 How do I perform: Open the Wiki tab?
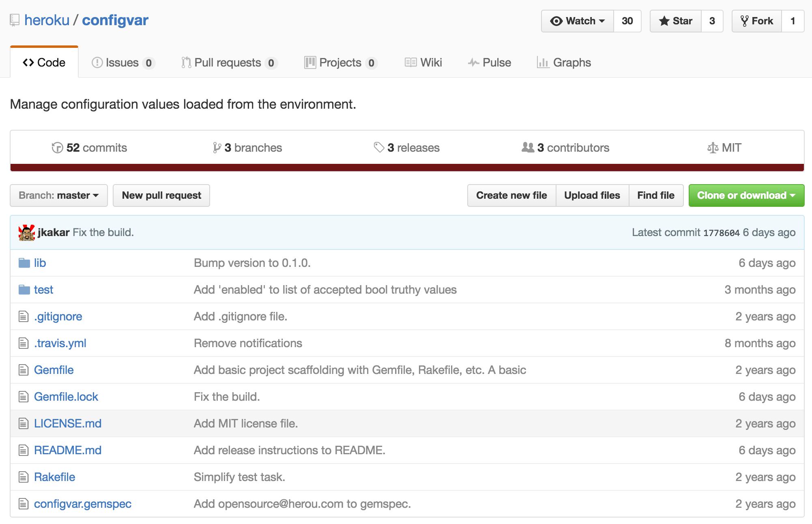coord(423,62)
